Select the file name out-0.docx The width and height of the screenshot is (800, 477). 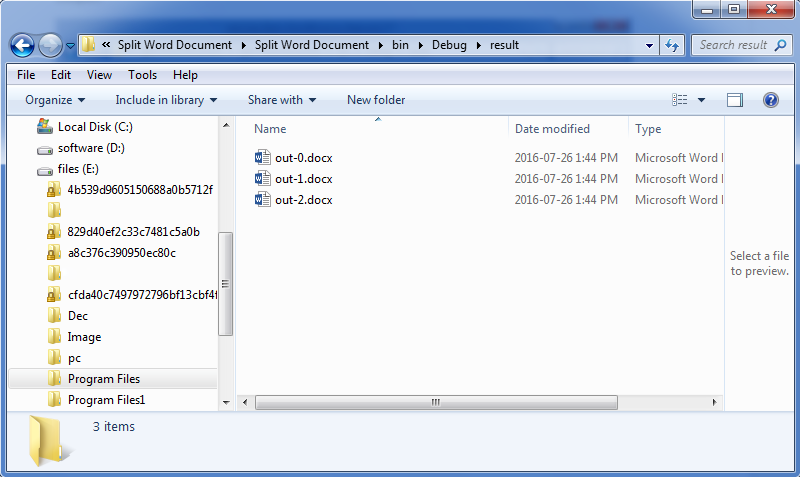tap(304, 158)
